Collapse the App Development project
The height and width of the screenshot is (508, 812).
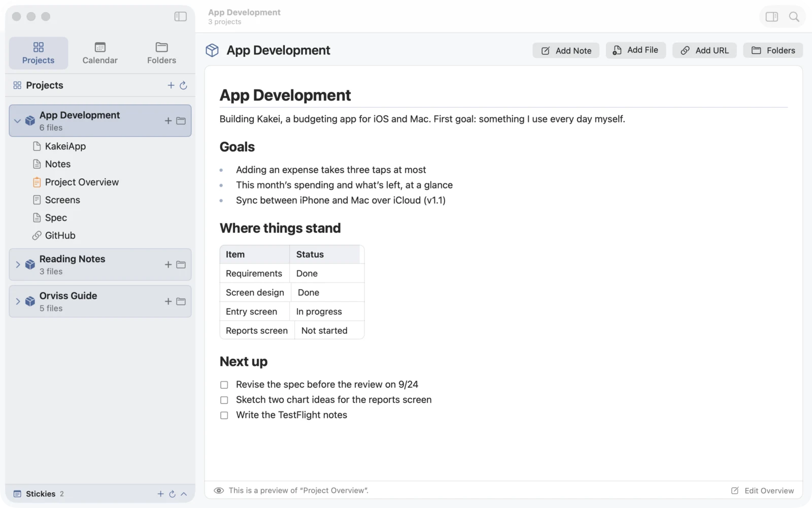pyautogui.click(x=18, y=121)
